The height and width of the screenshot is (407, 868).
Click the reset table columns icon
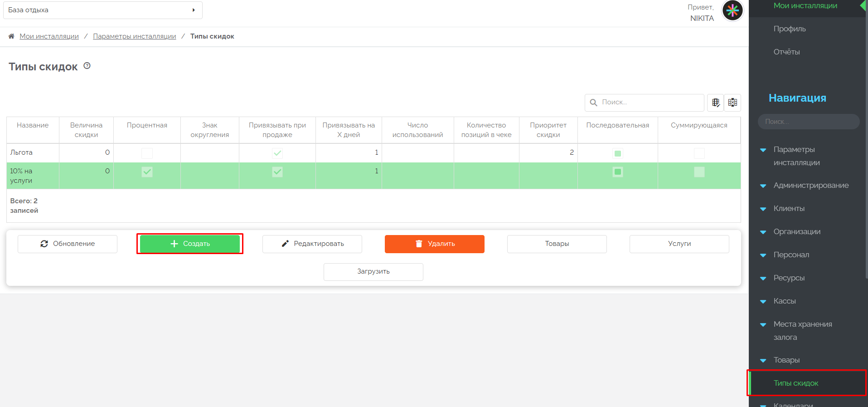coord(732,103)
